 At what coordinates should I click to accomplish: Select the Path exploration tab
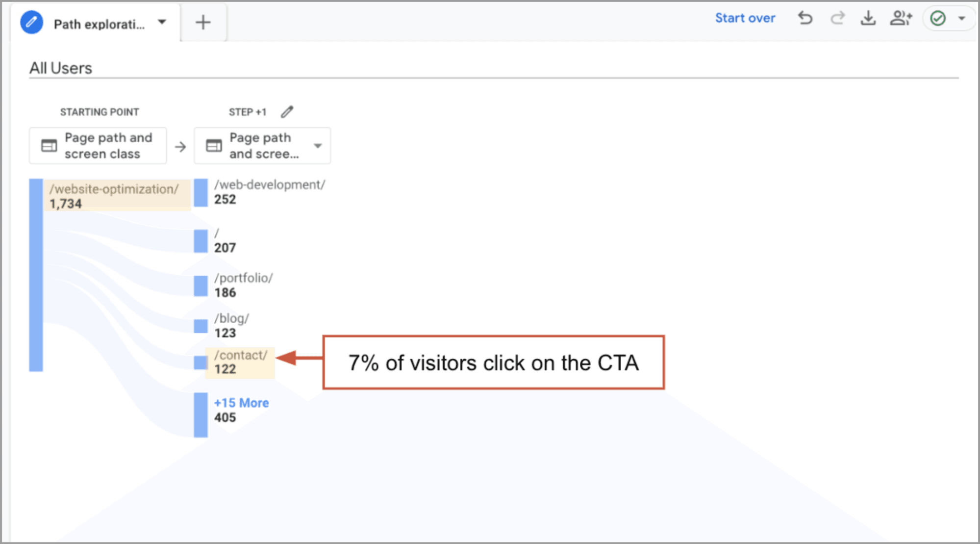coord(99,24)
